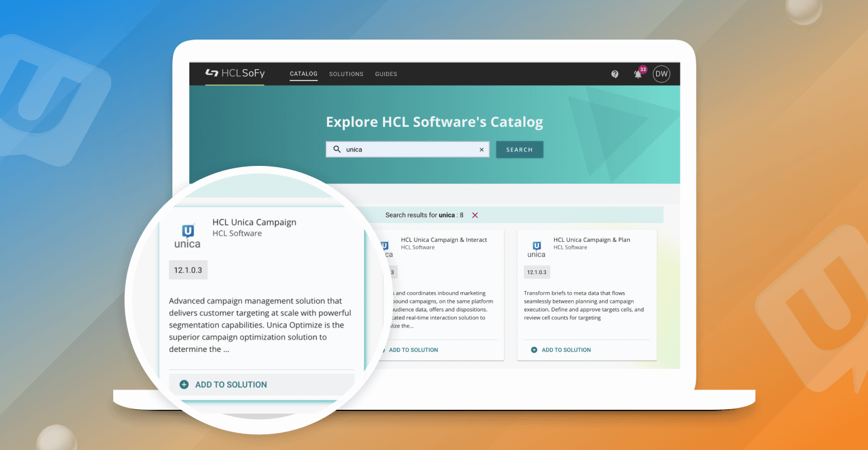This screenshot has height=450, width=868.
Task: Click inside the unica search input
Action: tap(403, 149)
